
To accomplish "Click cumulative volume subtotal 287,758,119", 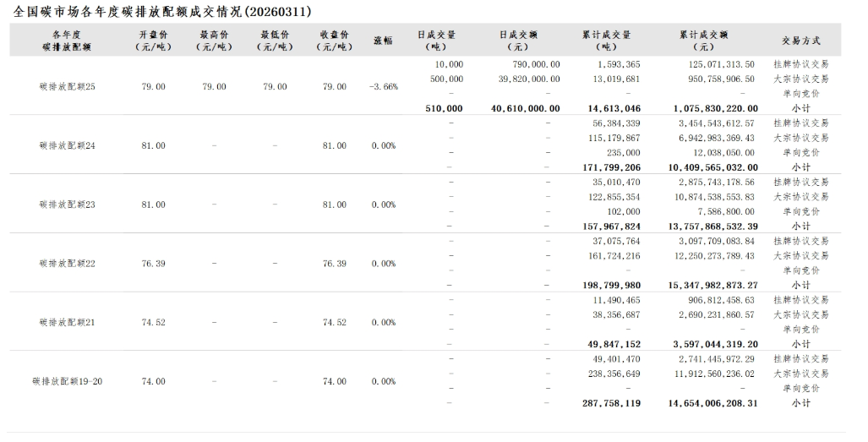I will (x=611, y=404).
